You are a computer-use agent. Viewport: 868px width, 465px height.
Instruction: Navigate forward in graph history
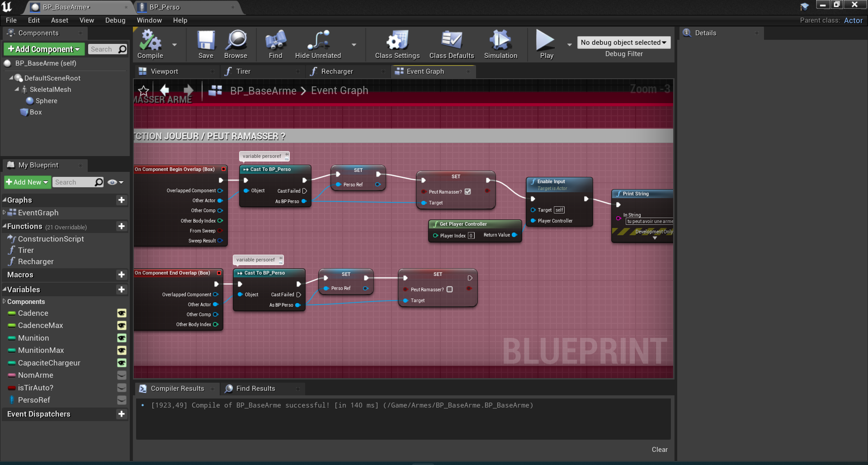click(188, 90)
